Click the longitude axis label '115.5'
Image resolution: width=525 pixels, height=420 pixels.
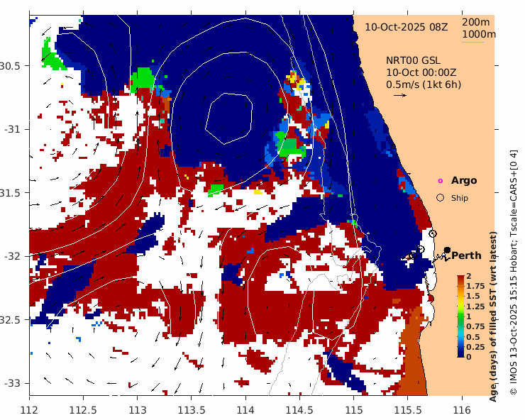(407, 410)
